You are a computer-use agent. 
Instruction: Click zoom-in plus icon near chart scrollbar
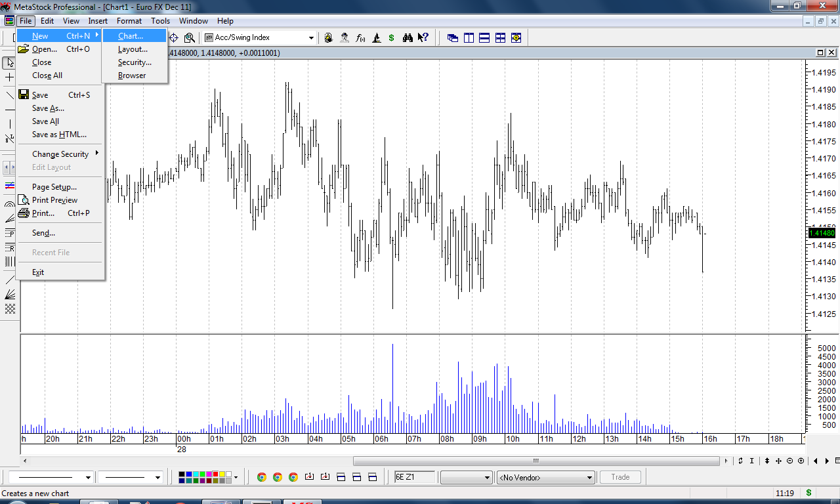[801, 461]
